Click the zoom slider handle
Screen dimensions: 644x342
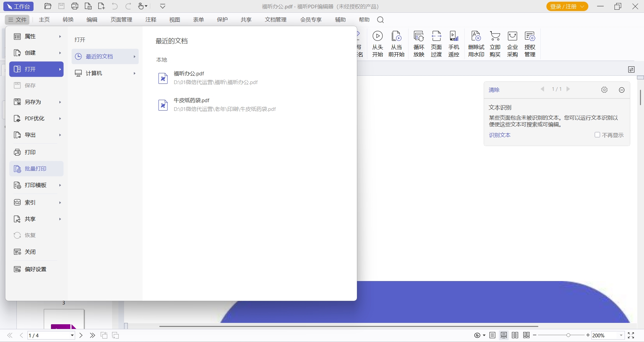(x=568, y=335)
